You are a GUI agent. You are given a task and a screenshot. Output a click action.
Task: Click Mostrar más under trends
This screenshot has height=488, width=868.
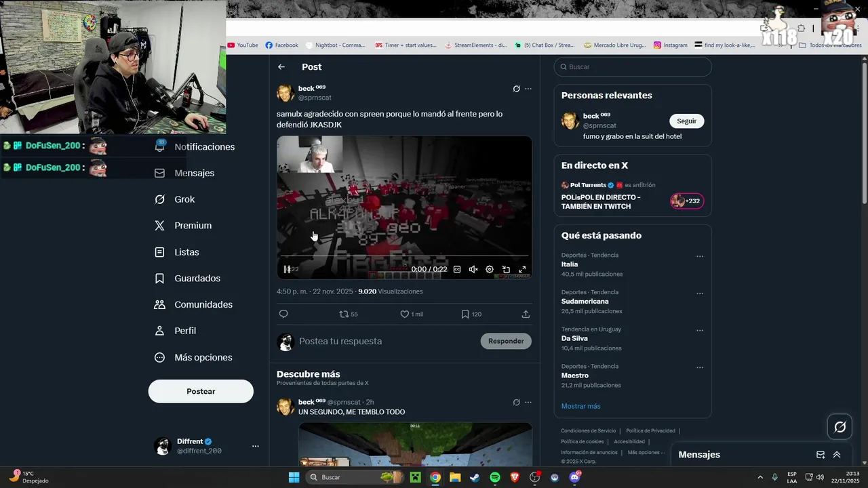pyautogui.click(x=581, y=406)
